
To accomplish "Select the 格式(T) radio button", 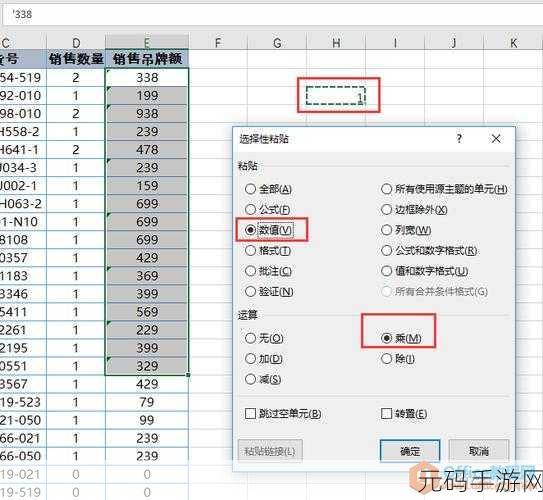I will (x=268, y=250).
